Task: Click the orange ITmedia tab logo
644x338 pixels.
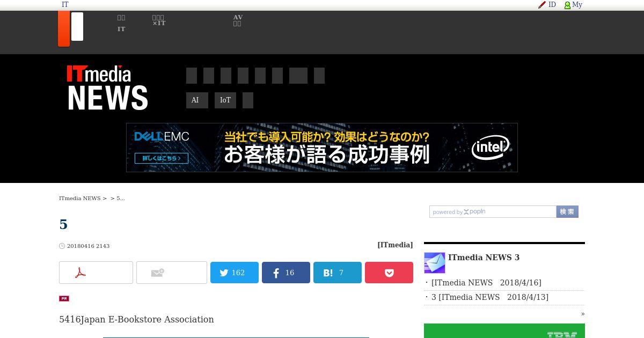Action: 64,29
